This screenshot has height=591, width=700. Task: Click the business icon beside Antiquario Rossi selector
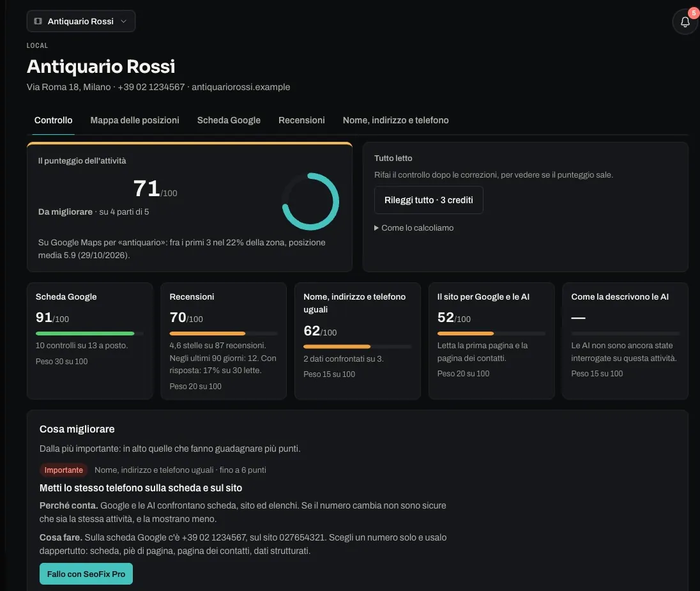pyautogui.click(x=38, y=21)
